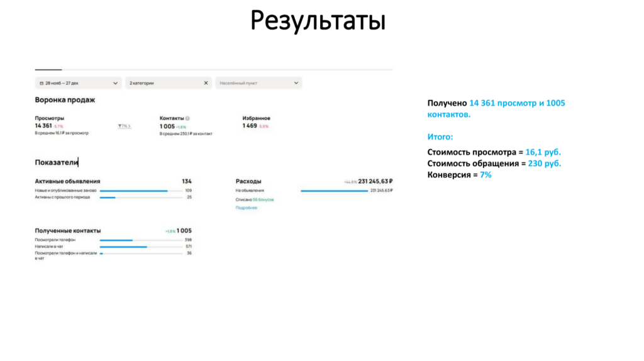This screenshot has width=644, height=361.
Task: Click the 230 руб. contact cost value
Action: tap(545, 164)
